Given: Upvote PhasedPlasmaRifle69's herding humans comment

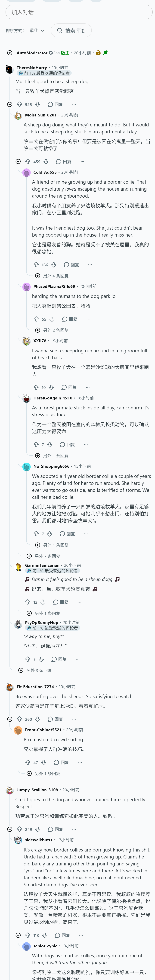Looking at the screenshot, I should (x=36, y=319).
